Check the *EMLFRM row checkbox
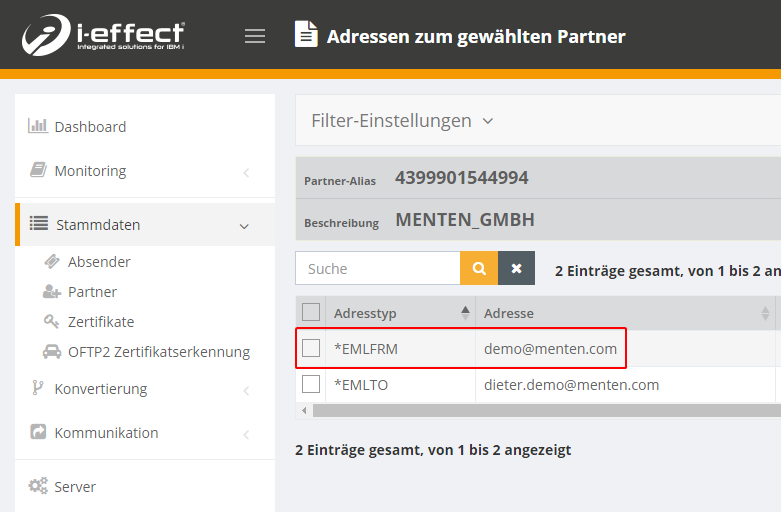Image resolution: width=781 pixels, height=512 pixels. [311, 348]
